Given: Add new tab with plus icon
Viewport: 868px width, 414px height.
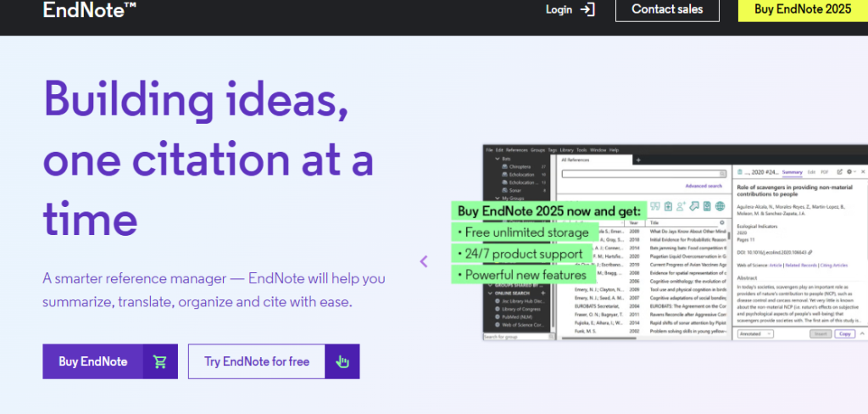Looking at the screenshot, I should 638,160.
